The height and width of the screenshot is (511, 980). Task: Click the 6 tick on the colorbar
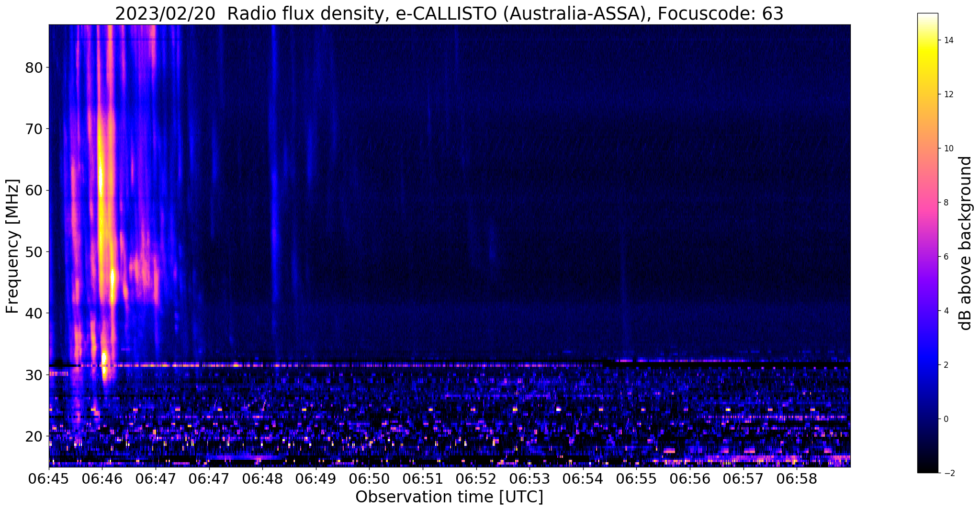[946, 257]
